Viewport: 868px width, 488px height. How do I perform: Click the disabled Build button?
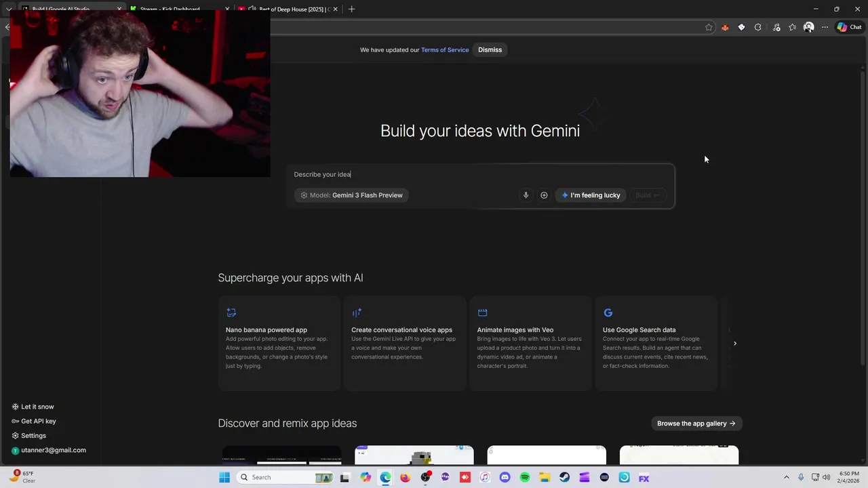[x=647, y=195]
